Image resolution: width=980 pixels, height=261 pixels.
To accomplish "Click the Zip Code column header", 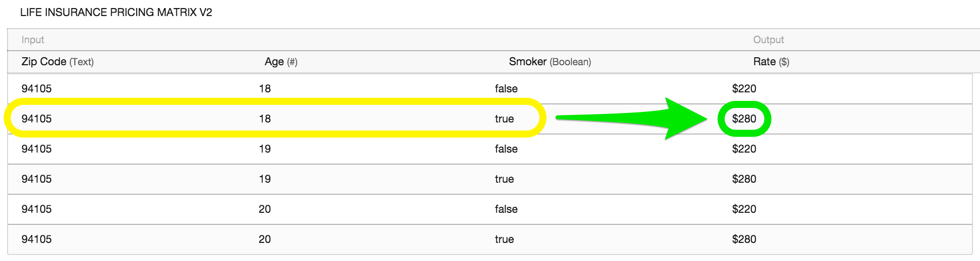I will (57, 62).
